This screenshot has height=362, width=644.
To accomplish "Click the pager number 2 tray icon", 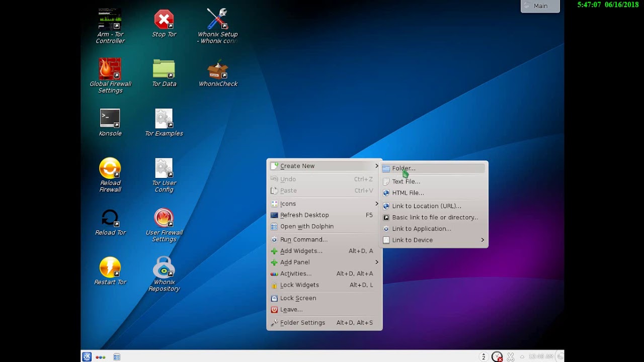I will [x=484, y=357].
